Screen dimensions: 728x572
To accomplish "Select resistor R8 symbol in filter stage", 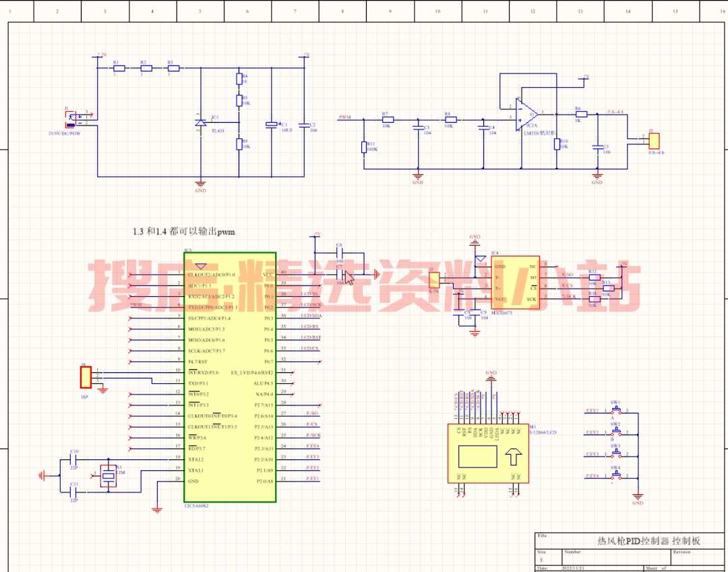I will click(x=450, y=120).
